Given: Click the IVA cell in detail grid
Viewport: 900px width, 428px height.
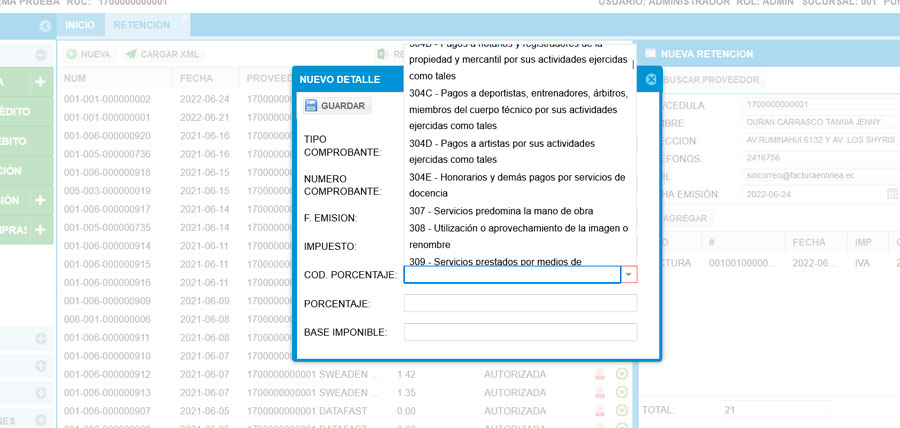Looking at the screenshot, I should 862,263.
